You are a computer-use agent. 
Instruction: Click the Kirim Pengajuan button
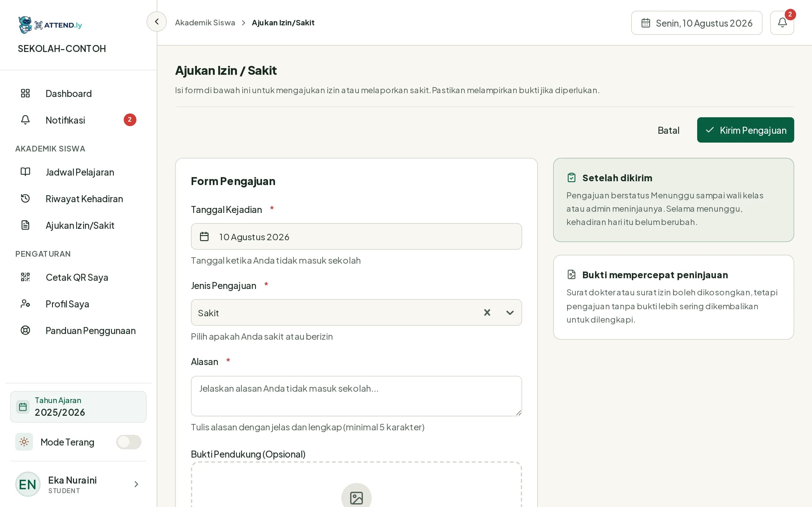(745, 130)
